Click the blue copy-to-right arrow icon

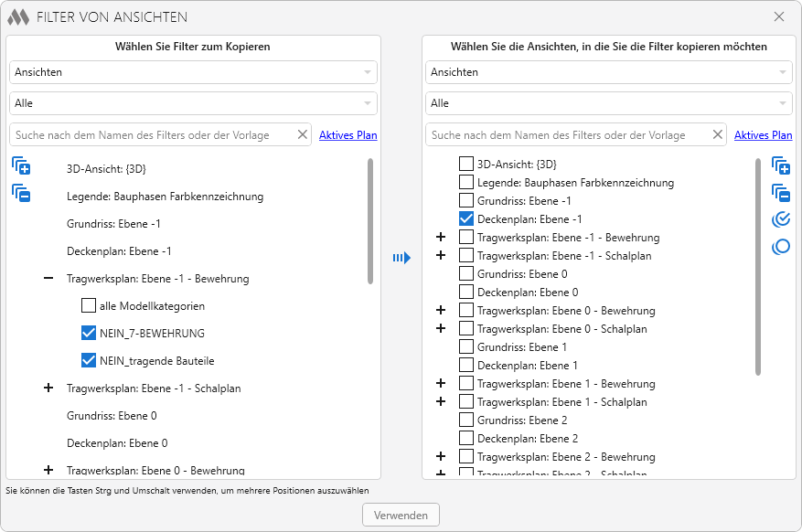[401, 259]
